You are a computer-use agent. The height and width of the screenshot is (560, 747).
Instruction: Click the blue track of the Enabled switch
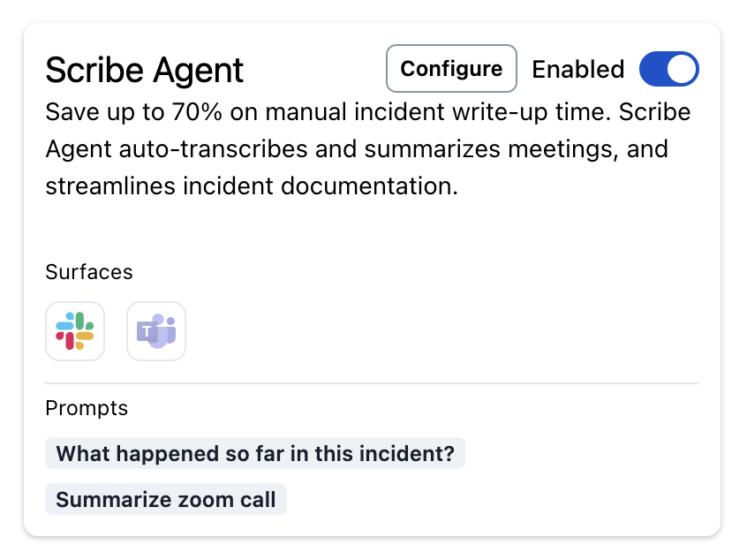click(x=653, y=69)
